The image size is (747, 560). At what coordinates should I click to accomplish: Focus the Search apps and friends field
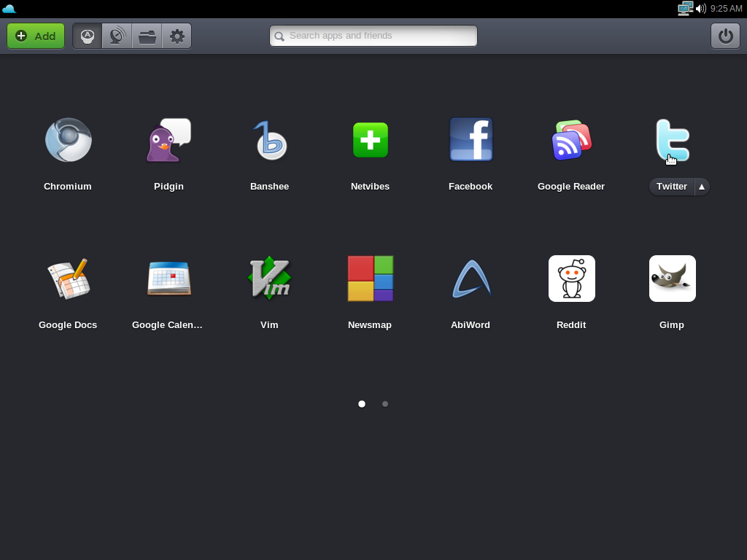point(373,36)
